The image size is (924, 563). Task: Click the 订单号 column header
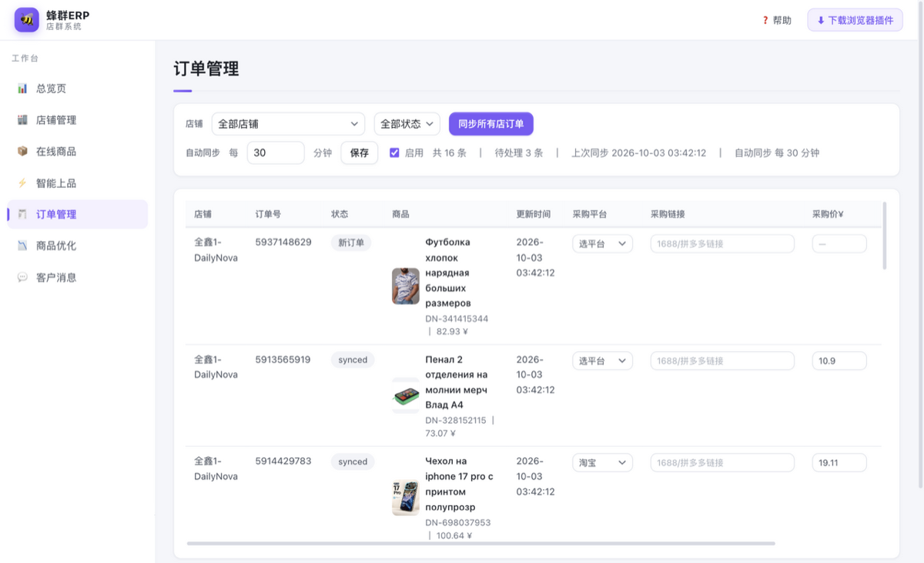click(x=269, y=214)
